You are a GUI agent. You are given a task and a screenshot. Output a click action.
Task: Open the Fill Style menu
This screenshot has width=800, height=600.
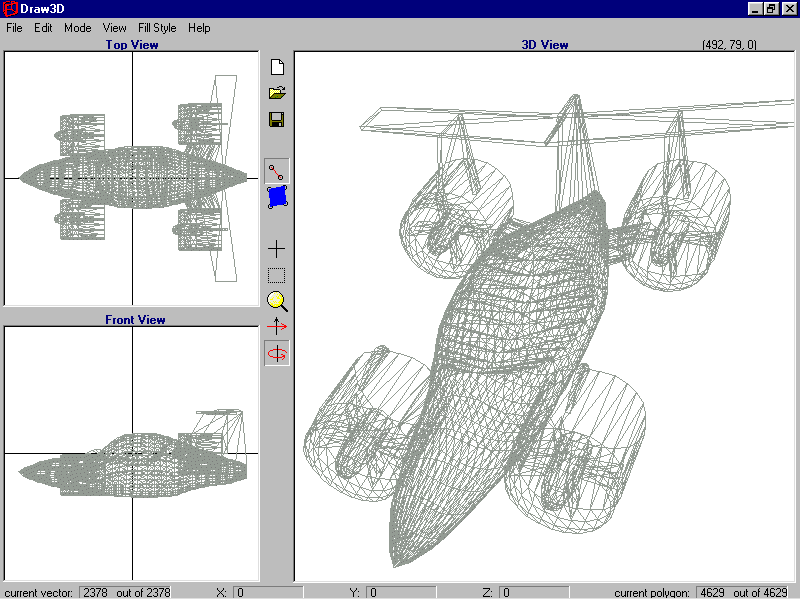pyautogui.click(x=157, y=28)
